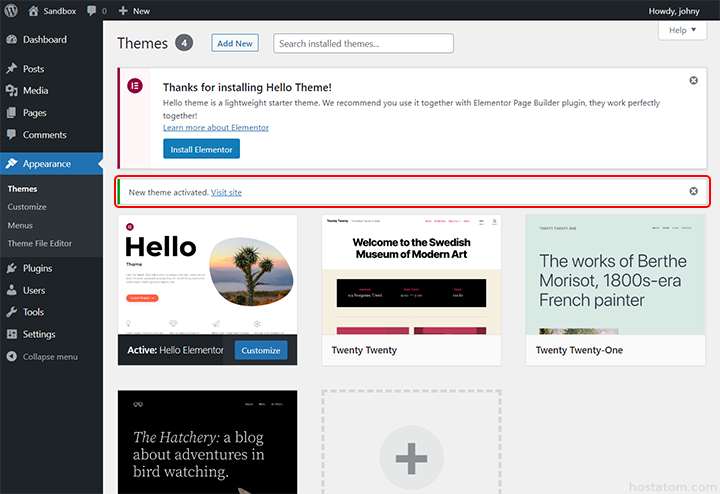Open the comments bubble in admin bar
720x494 pixels.
pos(92,11)
